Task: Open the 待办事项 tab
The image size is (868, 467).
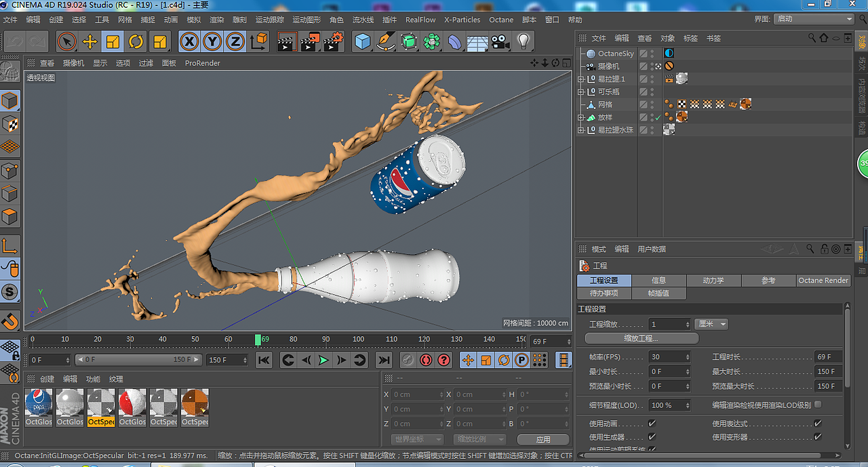Action: pos(604,293)
